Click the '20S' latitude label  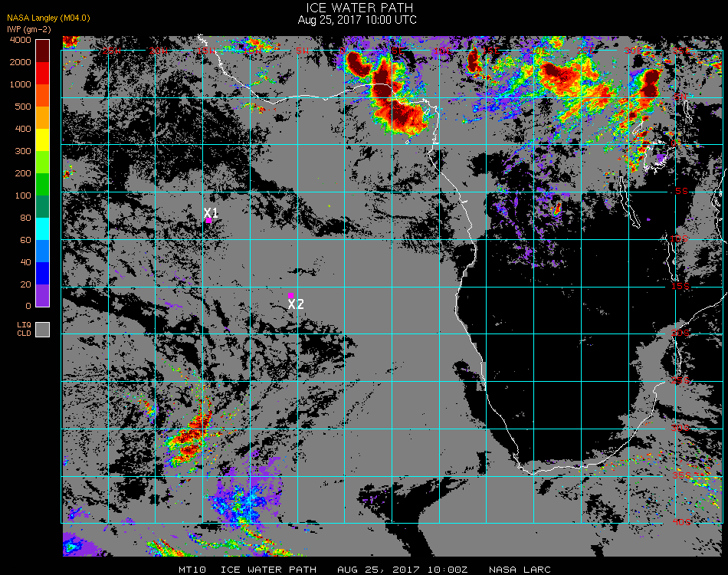click(680, 333)
